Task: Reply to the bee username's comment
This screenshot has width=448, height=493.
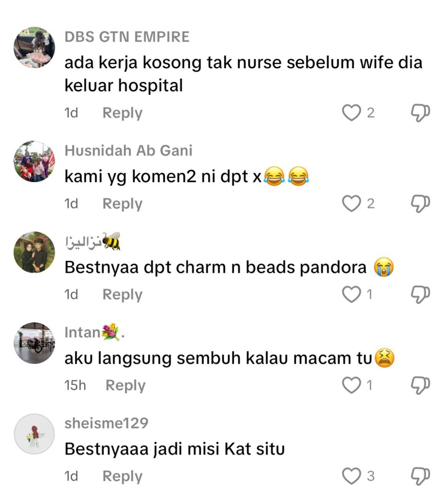Action: click(122, 295)
